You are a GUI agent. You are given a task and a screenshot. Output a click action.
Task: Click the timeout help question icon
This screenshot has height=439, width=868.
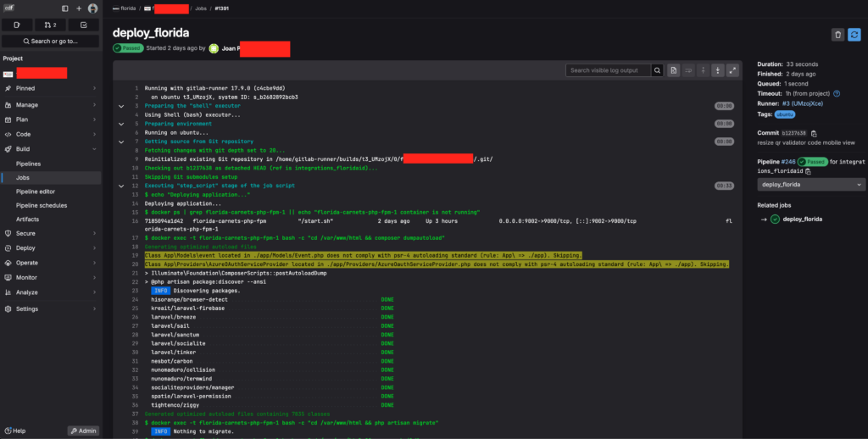click(x=837, y=93)
